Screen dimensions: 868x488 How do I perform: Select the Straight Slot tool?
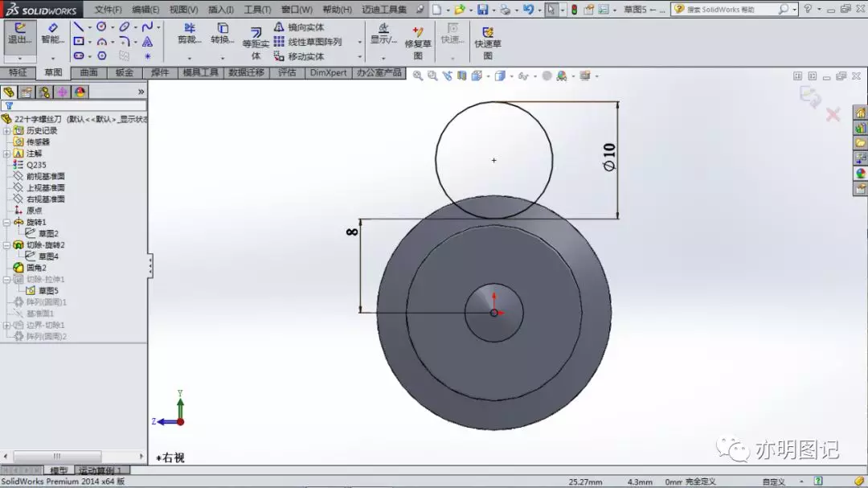click(79, 56)
